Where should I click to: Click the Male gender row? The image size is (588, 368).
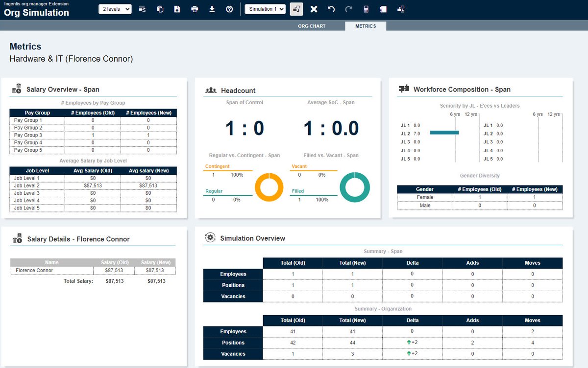[x=480, y=206]
